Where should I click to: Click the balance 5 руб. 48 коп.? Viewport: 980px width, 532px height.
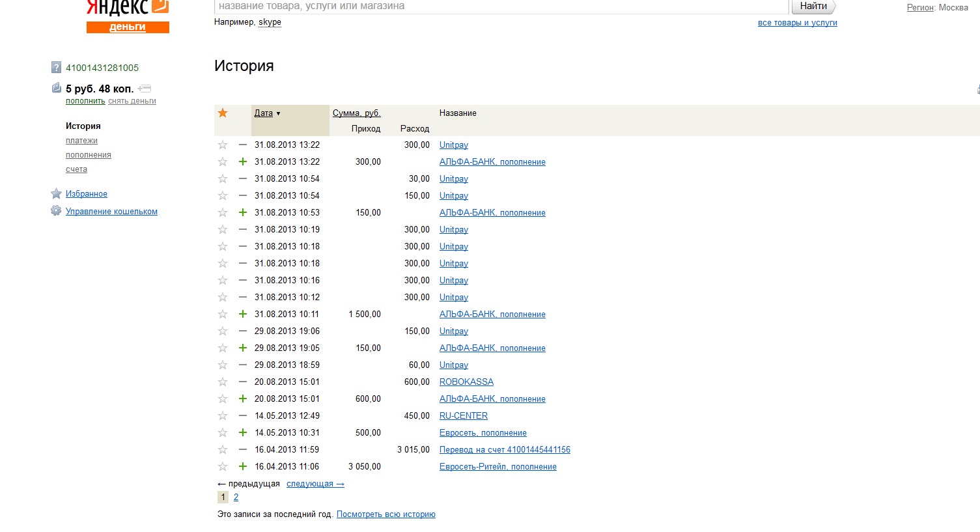pos(100,89)
